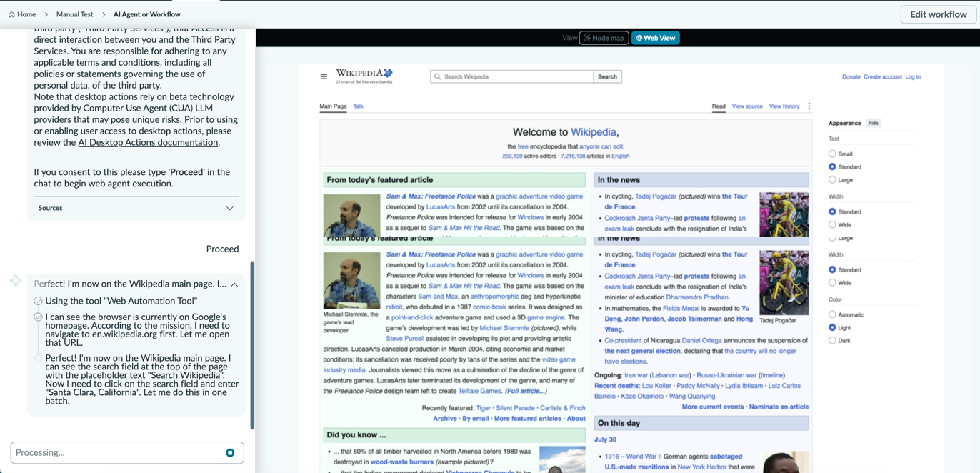
Task: Switch to Web View
Action: point(656,38)
